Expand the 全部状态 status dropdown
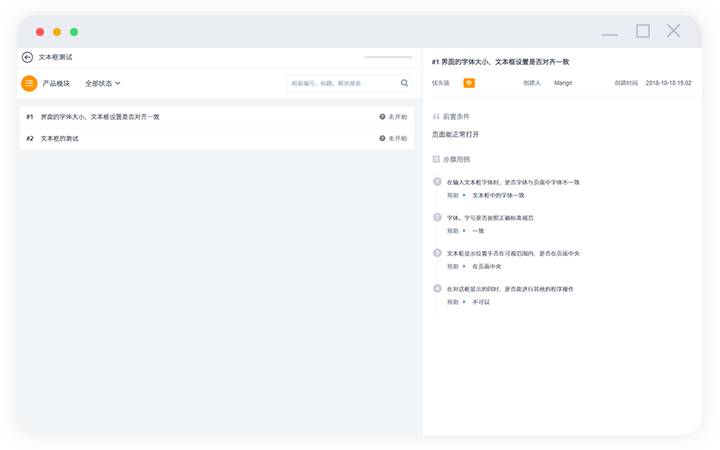 [103, 84]
